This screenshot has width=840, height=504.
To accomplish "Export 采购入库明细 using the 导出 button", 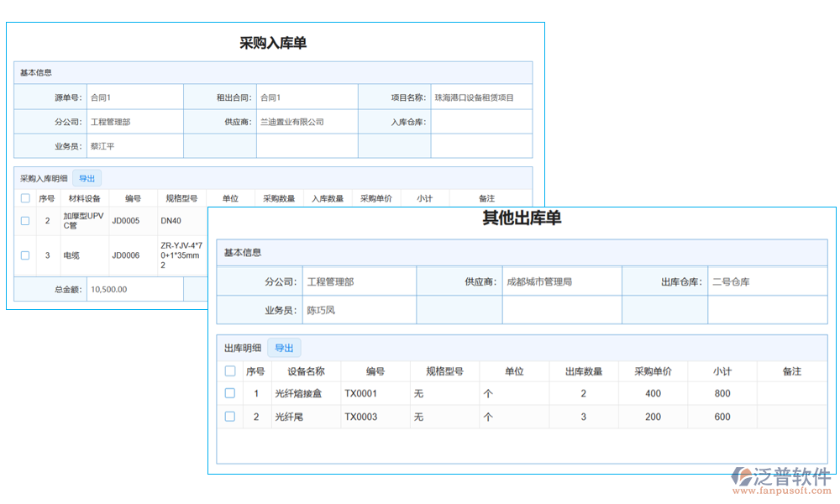I will pyautogui.click(x=87, y=178).
